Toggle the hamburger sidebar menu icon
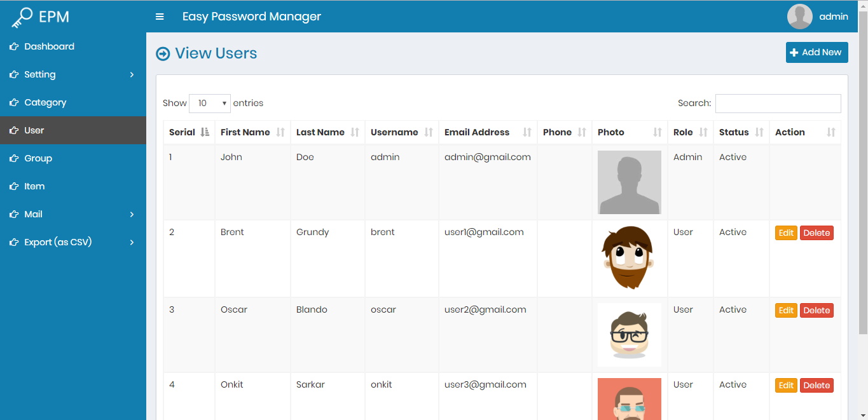 (x=160, y=17)
